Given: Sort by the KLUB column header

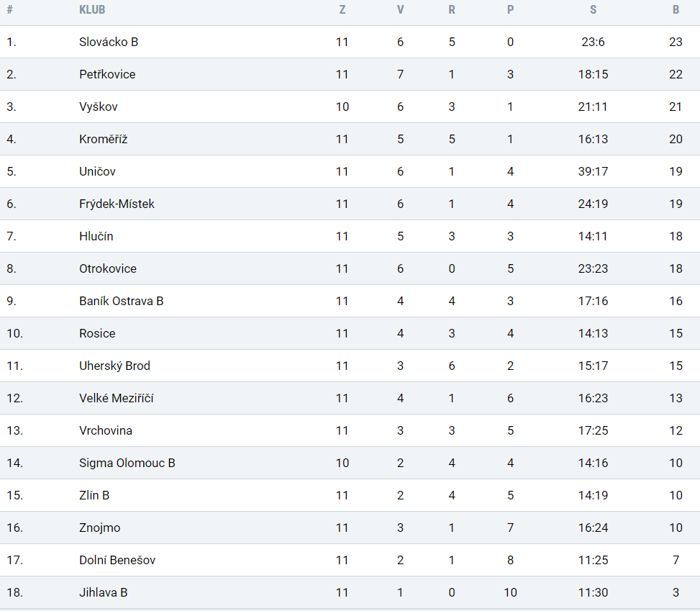Looking at the screenshot, I should tap(92, 10).
